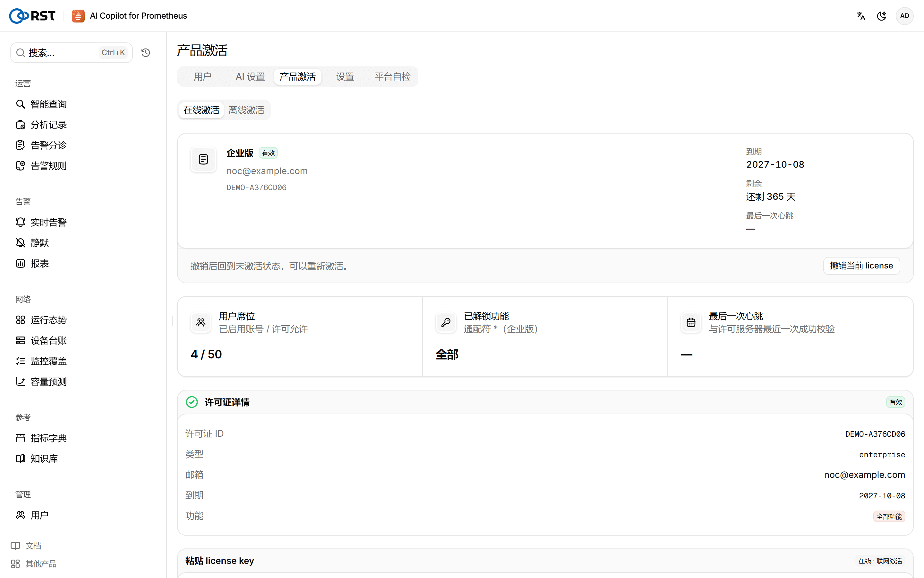Switch to the AI 设置 tab

tap(250, 76)
